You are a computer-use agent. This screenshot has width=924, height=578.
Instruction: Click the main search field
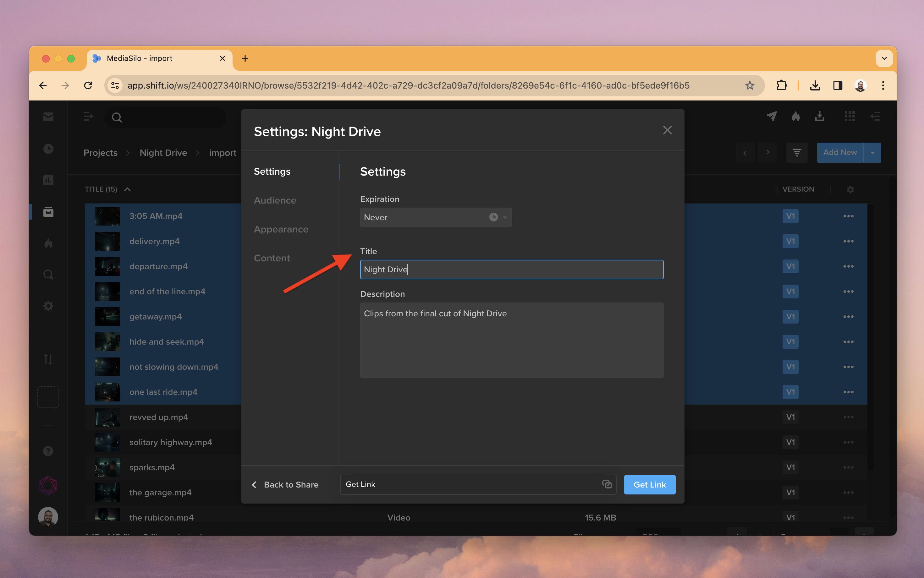tap(165, 117)
